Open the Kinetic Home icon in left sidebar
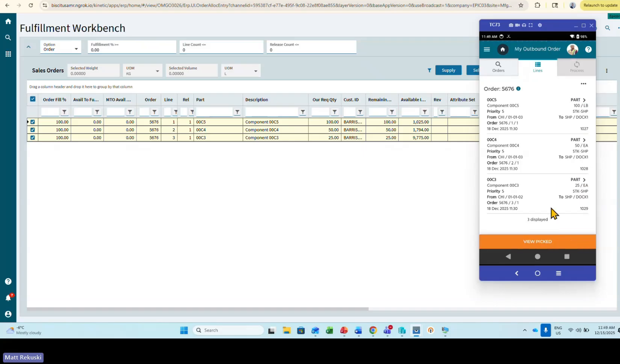 click(x=8, y=21)
